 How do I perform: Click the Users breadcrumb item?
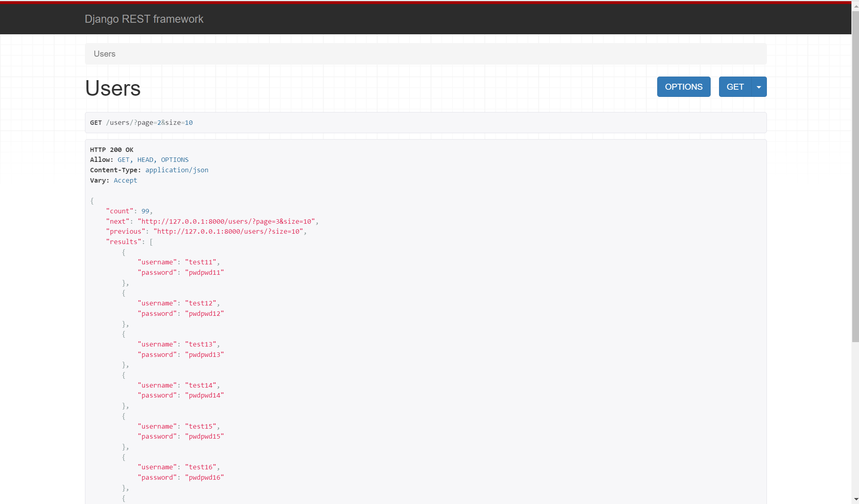[x=104, y=54]
